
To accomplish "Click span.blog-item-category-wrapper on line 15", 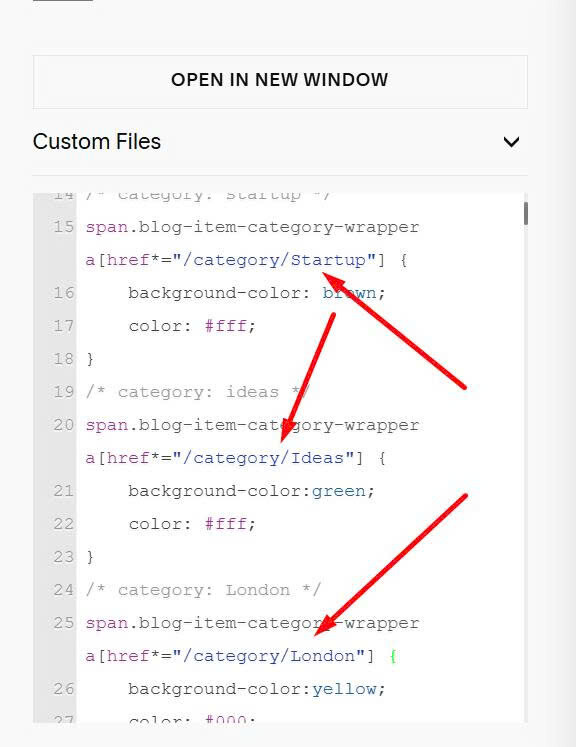I will [x=252, y=227].
